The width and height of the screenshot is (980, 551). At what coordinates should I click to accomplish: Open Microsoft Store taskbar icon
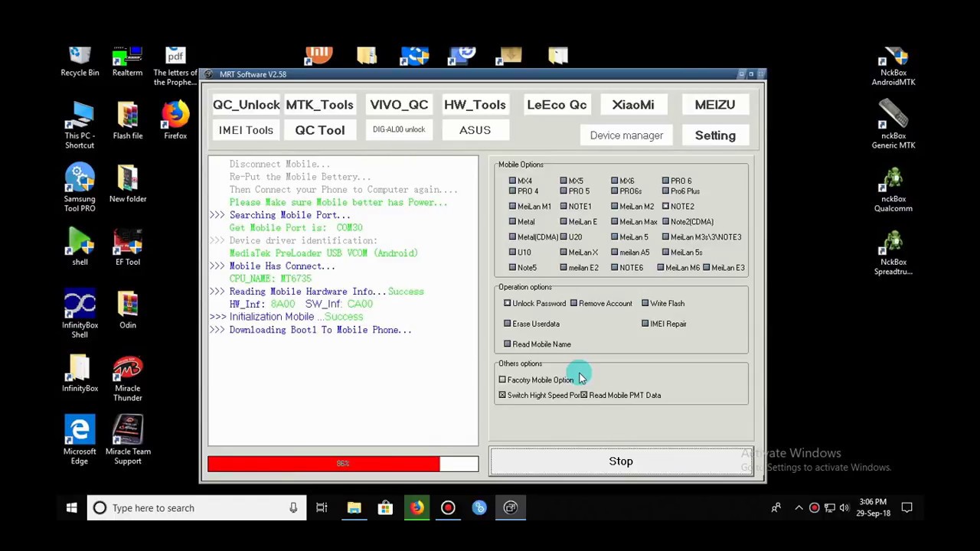(385, 508)
